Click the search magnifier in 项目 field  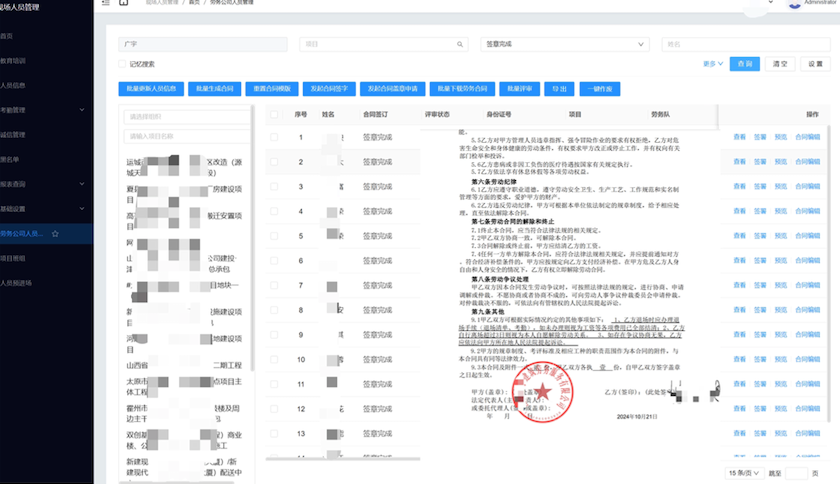(458, 44)
